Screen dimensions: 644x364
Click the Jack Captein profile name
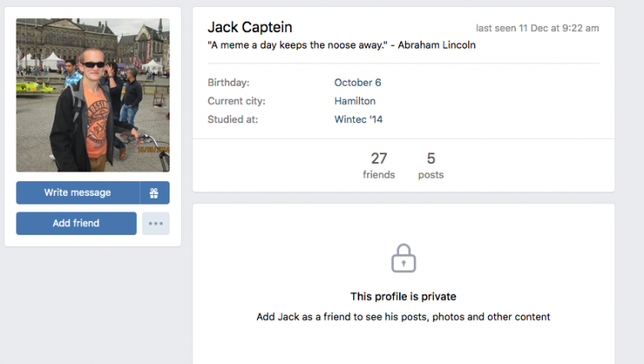(x=250, y=28)
